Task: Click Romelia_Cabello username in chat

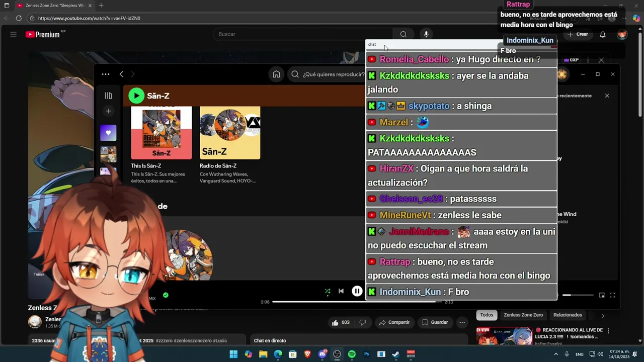Action: 414,59
